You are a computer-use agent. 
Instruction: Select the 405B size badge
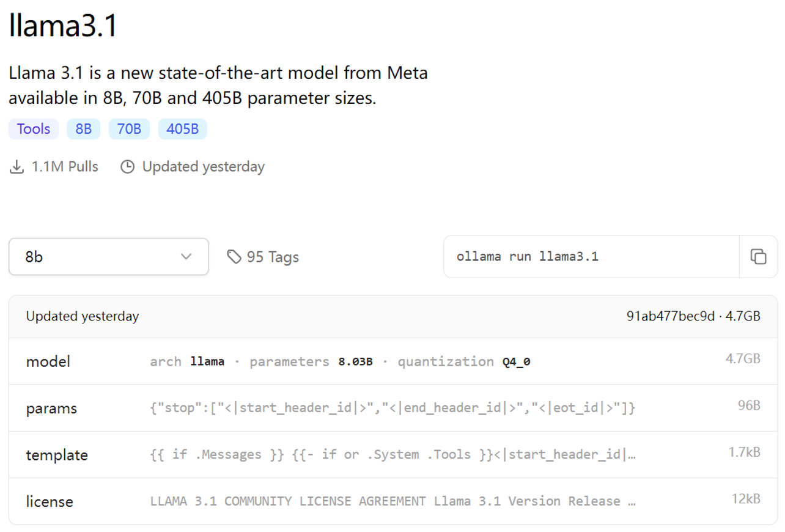point(182,129)
